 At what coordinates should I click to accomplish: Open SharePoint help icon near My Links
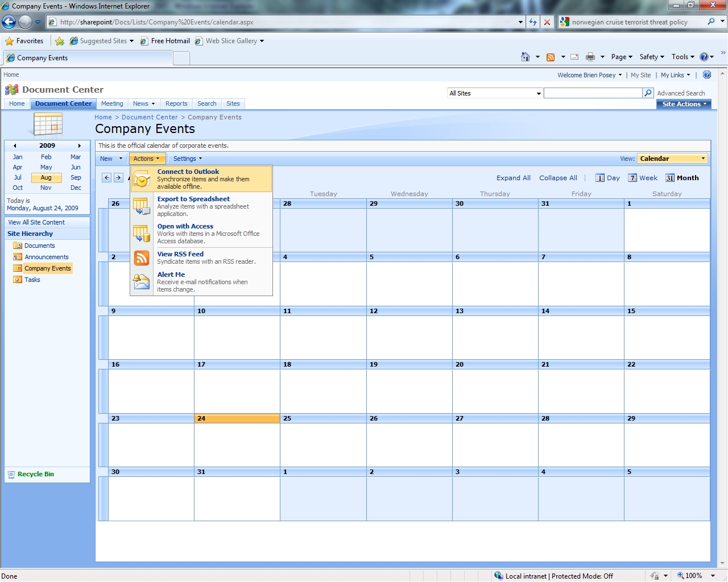[x=707, y=74]
